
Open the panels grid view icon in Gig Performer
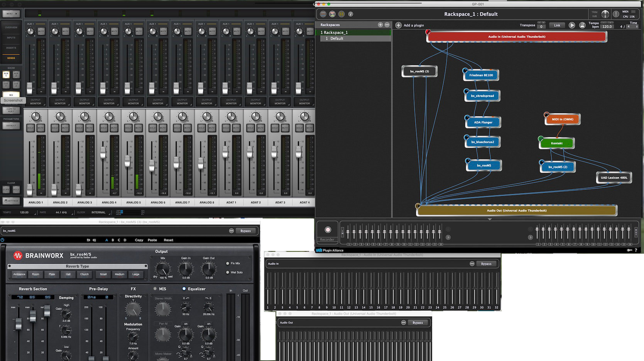[x=341, y=14]
